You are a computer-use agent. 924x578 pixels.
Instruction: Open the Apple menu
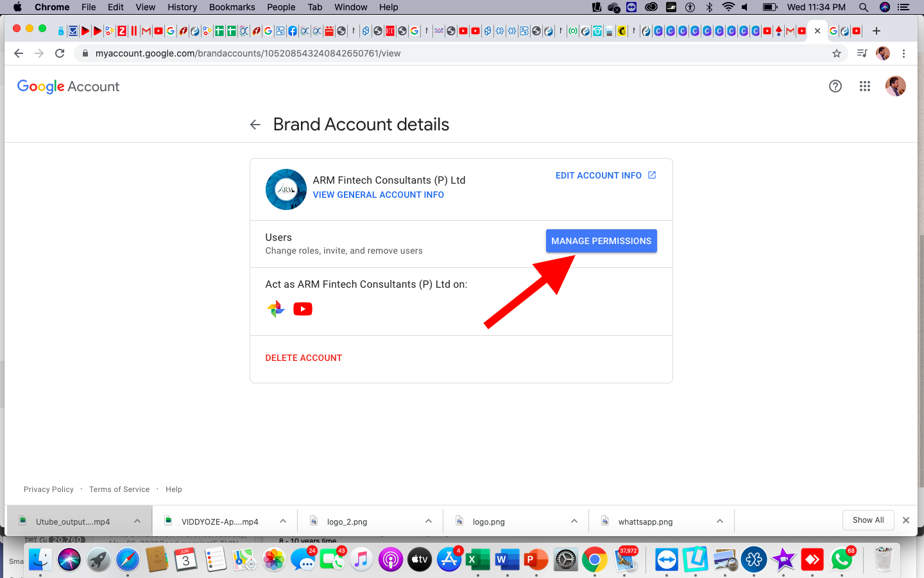(x=17, y=7)
